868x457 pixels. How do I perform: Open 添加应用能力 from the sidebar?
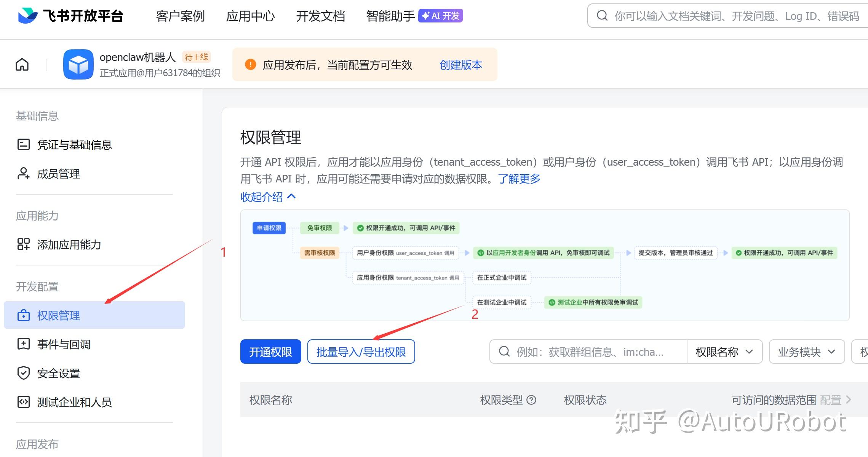tap(69, 244)
